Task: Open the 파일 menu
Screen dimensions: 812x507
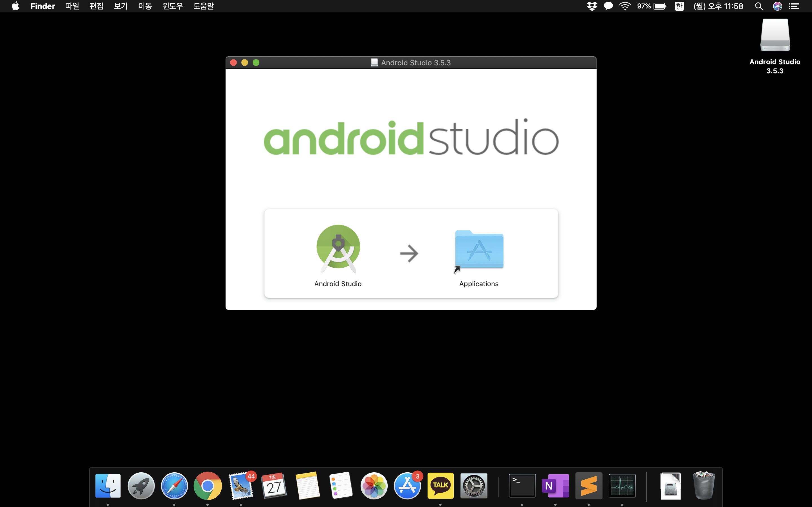Action: [72, 6]
